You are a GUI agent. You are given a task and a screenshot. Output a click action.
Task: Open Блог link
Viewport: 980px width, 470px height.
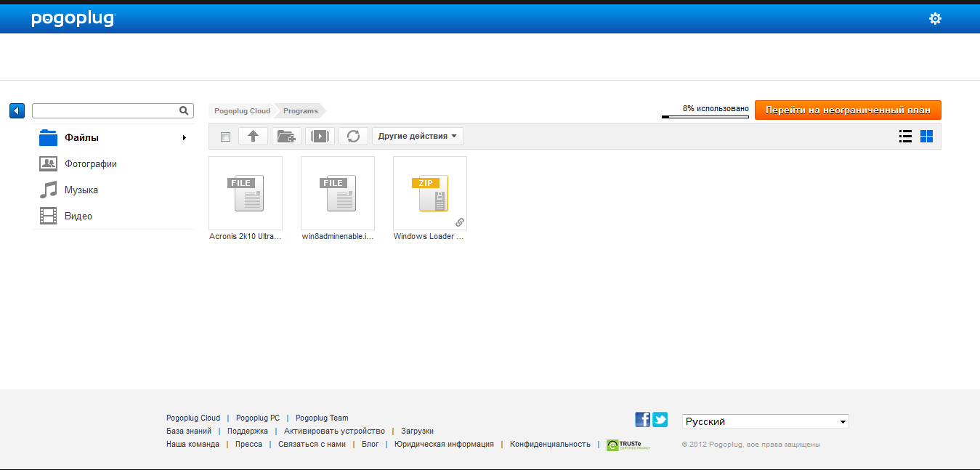tap(370, 444)
